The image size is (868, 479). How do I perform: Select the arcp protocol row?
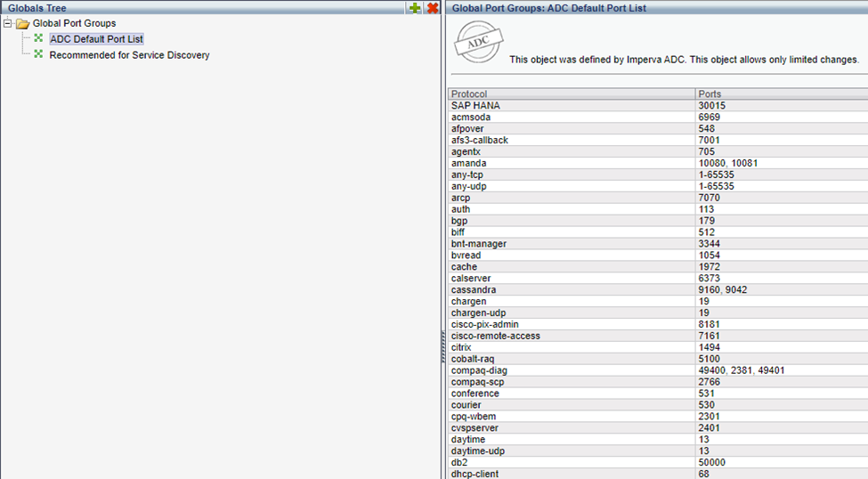[658, 198]
